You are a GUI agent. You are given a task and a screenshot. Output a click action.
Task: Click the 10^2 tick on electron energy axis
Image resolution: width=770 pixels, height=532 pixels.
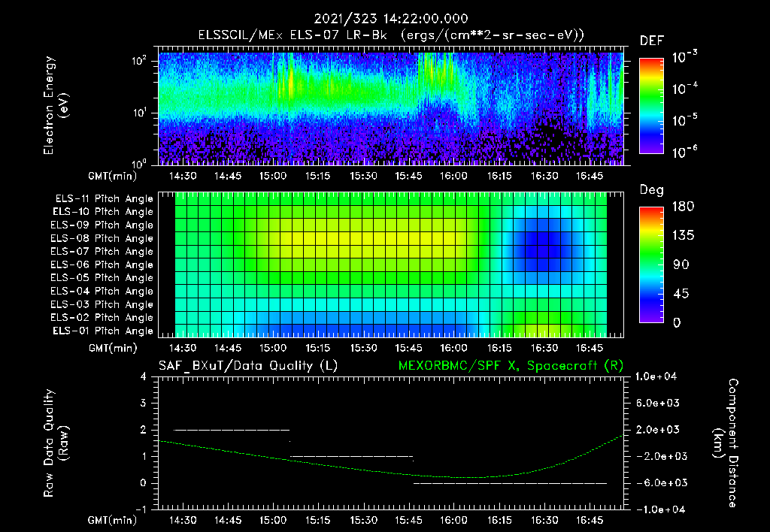tap(139, 61)
